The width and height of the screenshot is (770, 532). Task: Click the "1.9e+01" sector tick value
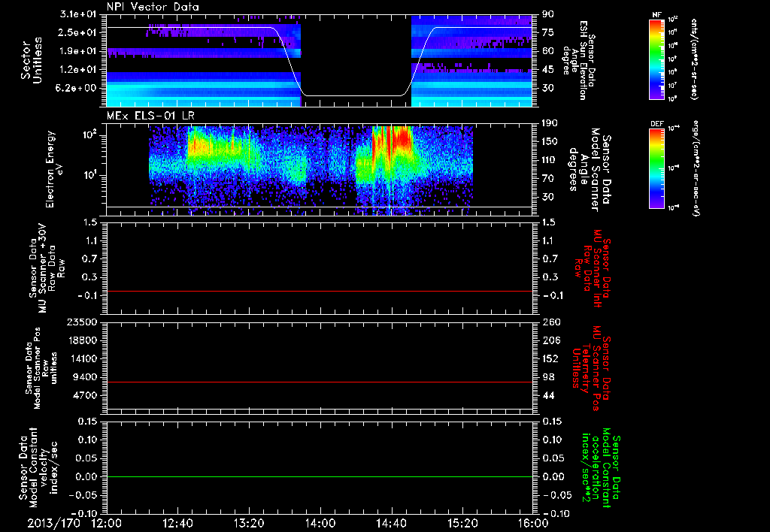[78, 51]
